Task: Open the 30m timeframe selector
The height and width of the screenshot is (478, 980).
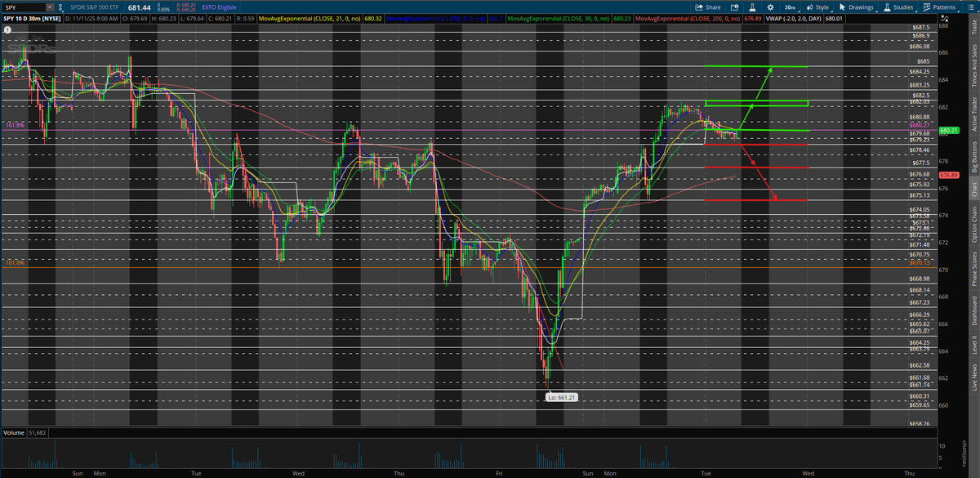Action: 790,7
